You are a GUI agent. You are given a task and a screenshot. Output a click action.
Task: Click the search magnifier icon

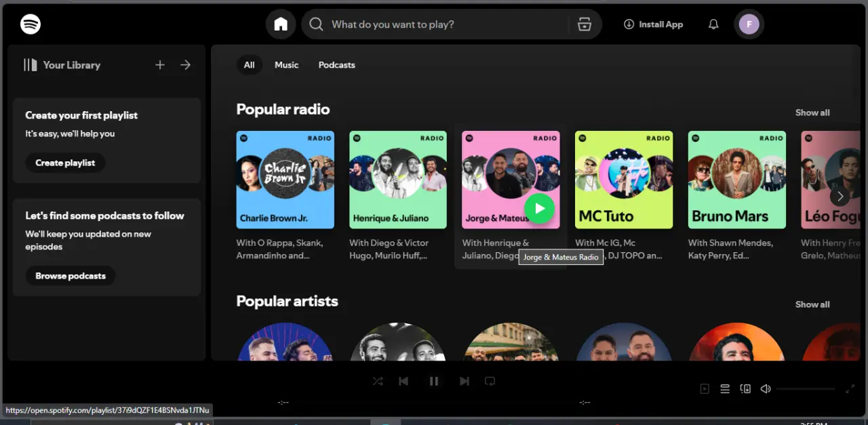[316, 24]
